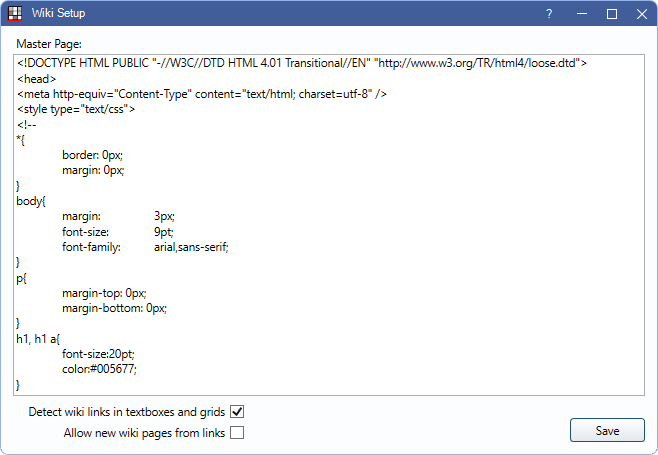Open help via the question mark button
The image size is (658, 455).
pos(548,14)
